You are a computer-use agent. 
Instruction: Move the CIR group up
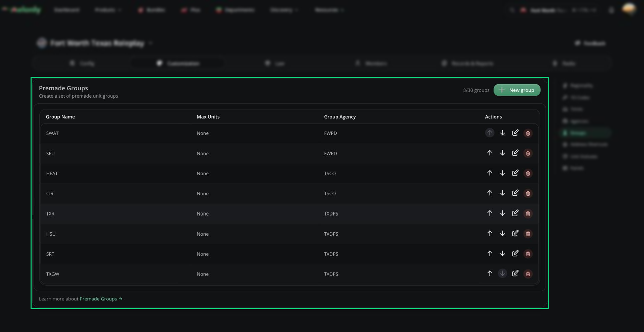pos(490,193)
